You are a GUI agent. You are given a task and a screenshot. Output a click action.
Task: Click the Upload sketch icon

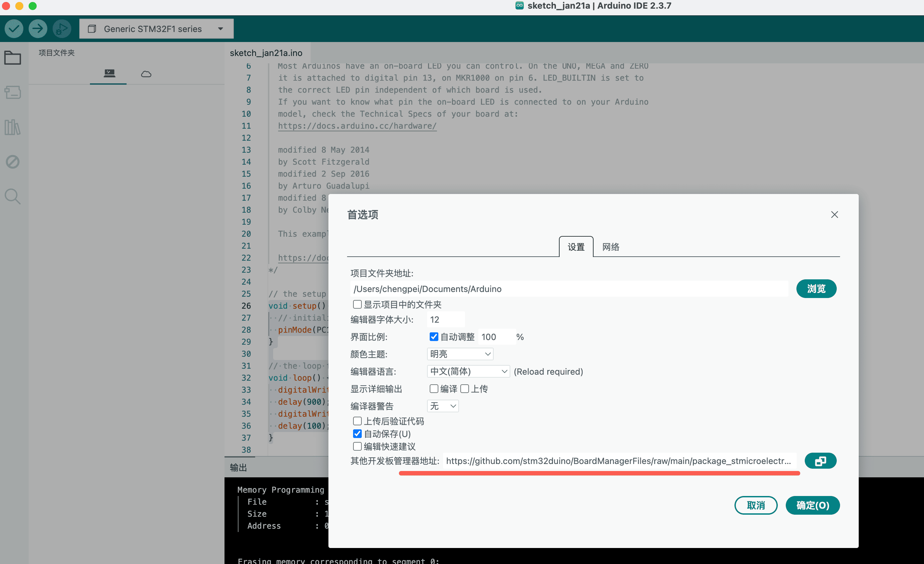click(38, 29)
